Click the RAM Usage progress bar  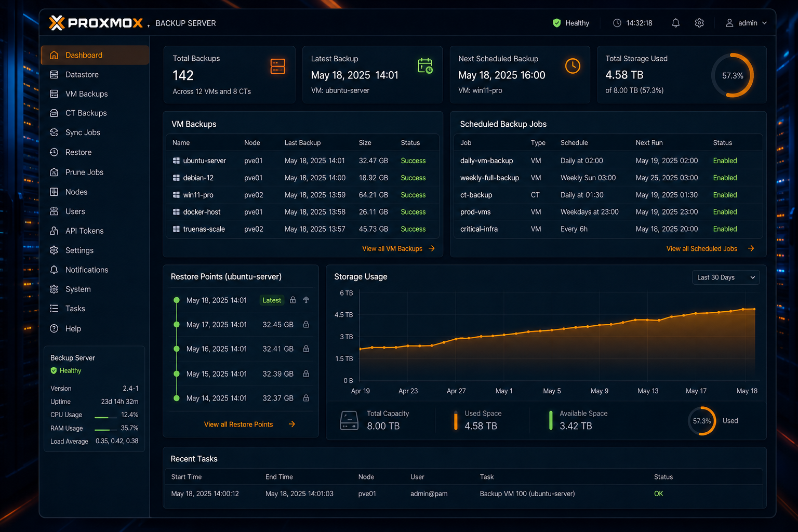(105, 430)
